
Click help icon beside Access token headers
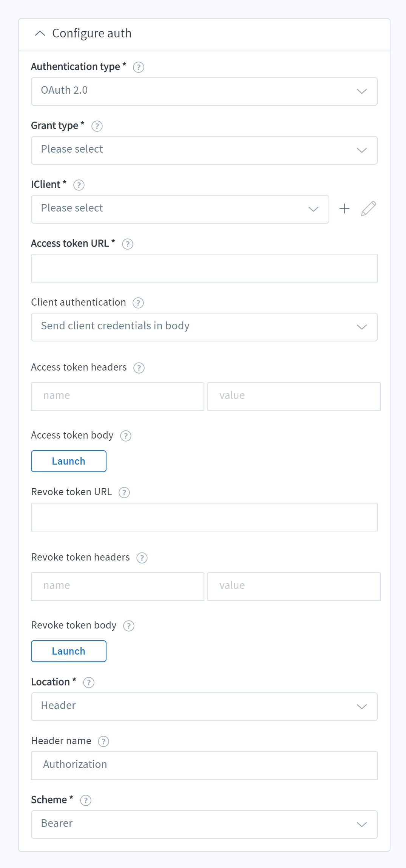tap(139, 368)
